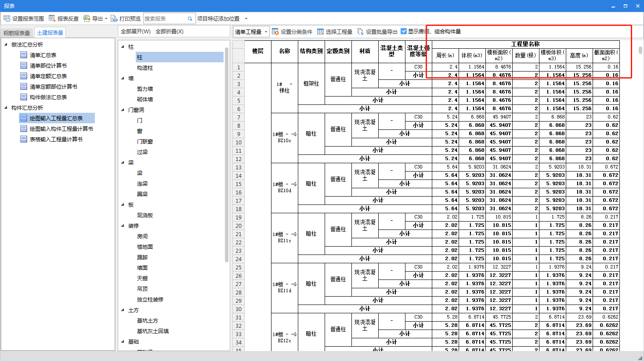The width and height of the screenshot is (644, 362).
Task: Click the 打印预览 label
Action: [x=130, y=18]
